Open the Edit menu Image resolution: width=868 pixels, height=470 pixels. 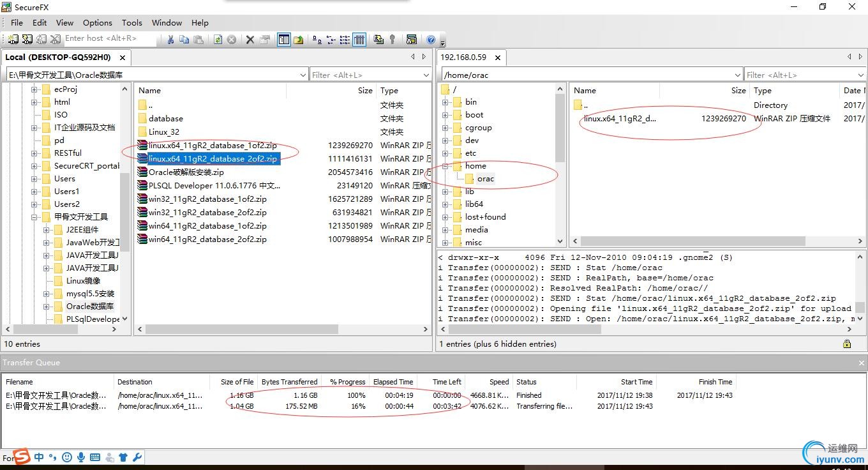(40, 22)
